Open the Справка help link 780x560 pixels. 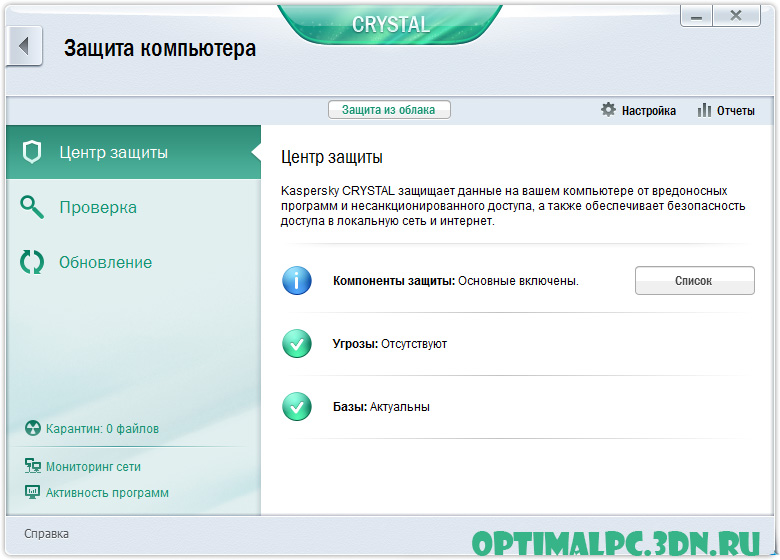coord(46,534)
